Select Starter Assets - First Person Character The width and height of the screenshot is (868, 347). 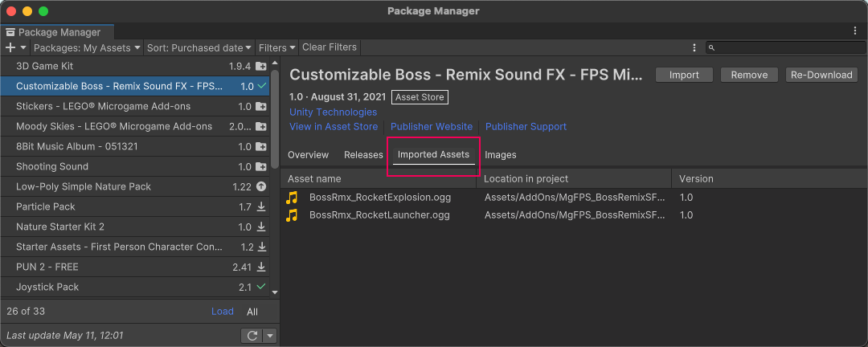pyautogui.click(x=135, y=247)
